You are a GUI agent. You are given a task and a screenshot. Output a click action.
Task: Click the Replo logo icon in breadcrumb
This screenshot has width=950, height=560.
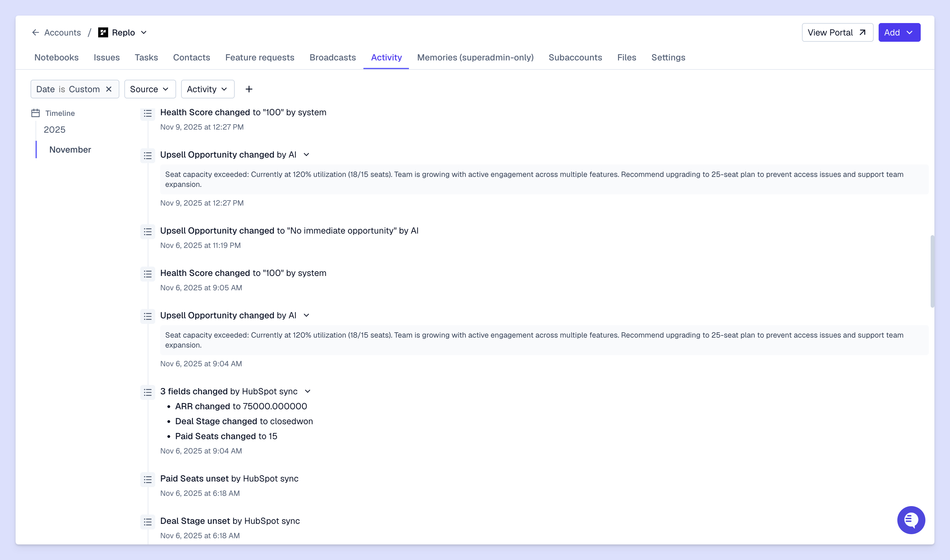[103, 32]
